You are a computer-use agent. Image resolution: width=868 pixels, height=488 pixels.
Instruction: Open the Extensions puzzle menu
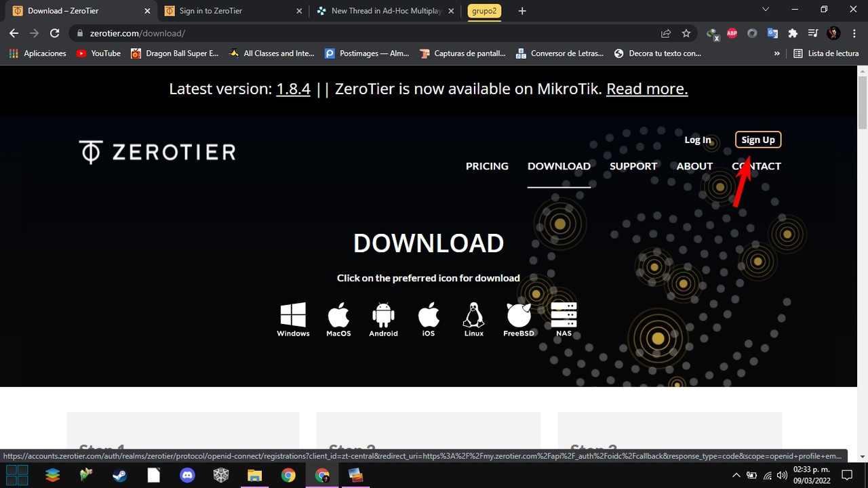click(793, 33)
